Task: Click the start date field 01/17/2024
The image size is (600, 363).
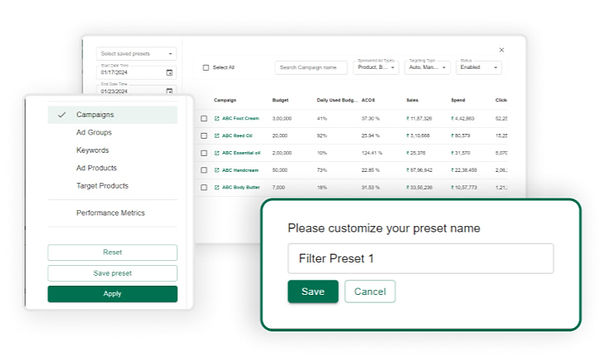Action: [136, 72]
